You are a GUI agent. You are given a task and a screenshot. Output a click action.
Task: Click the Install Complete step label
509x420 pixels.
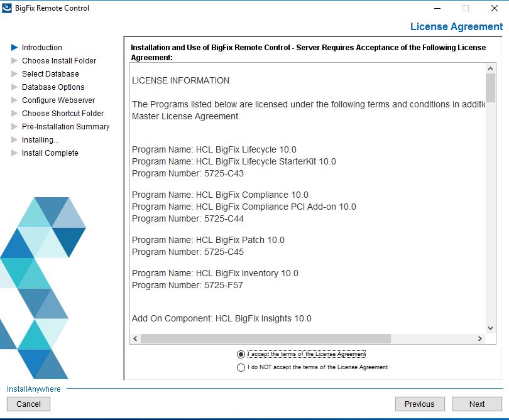click(x=50, y=153)
